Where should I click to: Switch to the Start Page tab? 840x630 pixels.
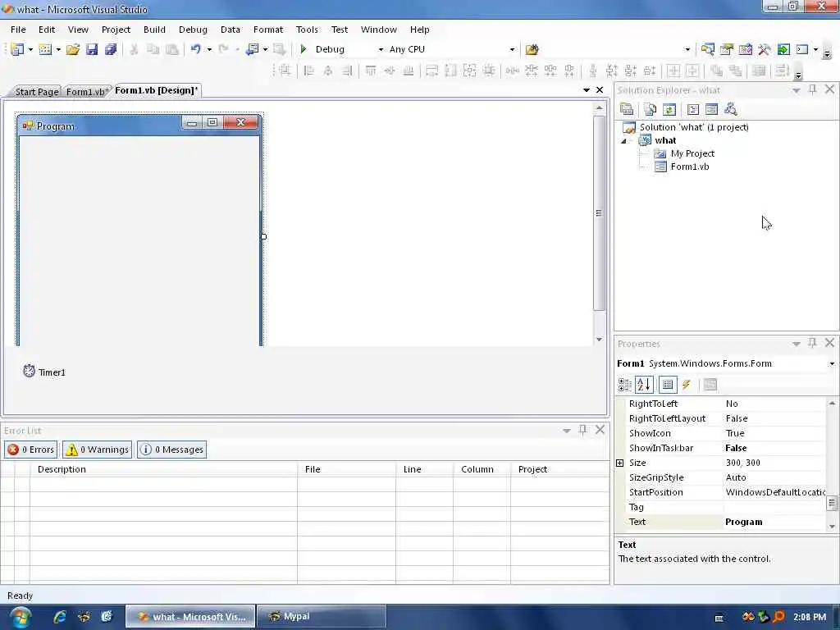(x=36, y=92)
